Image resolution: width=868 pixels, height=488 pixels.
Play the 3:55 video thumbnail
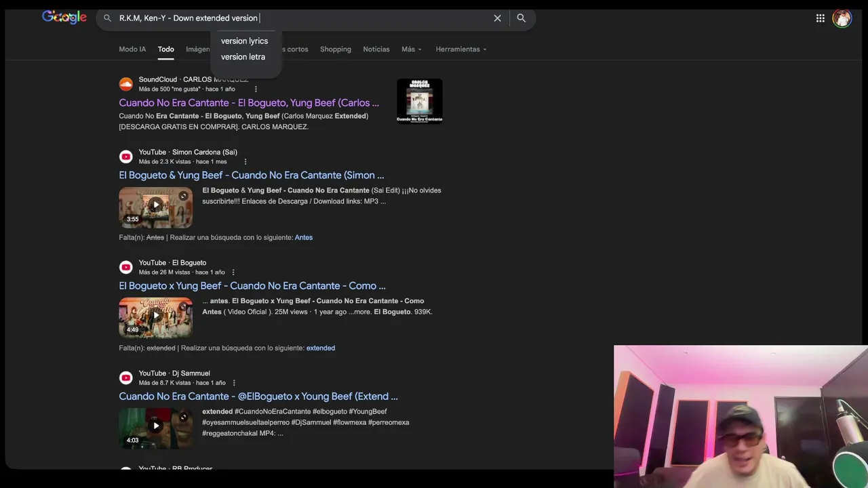(x=156, y=207)
